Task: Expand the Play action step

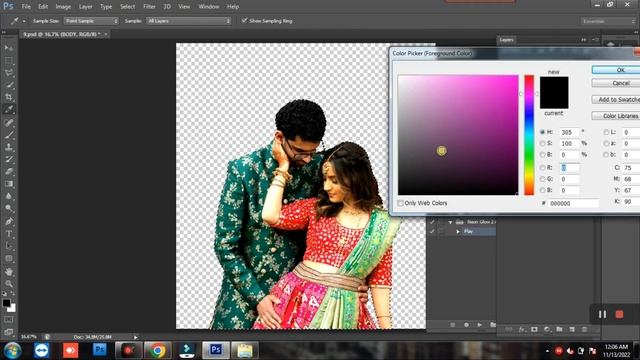Action: click(458, 231)
